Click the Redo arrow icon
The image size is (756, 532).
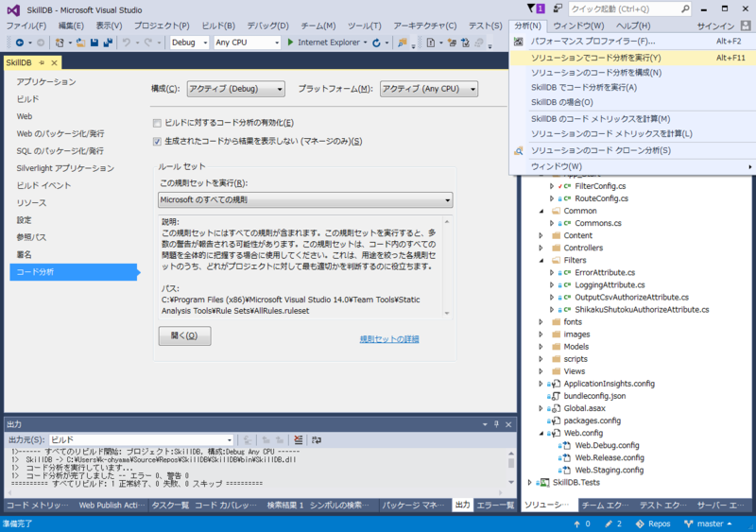click(148, 43)
